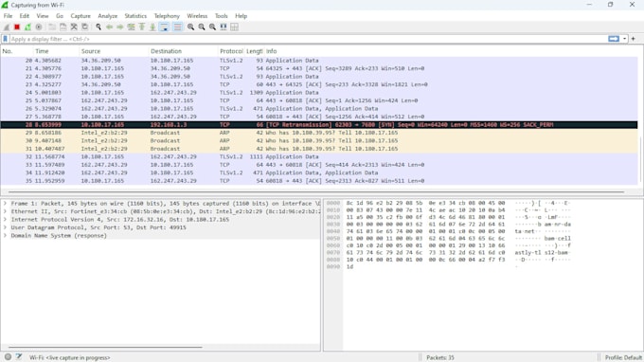This screenshot has width=644, height=362.
Task: Expand the User Datagram Protocol row
Action: tap(5, 227)
